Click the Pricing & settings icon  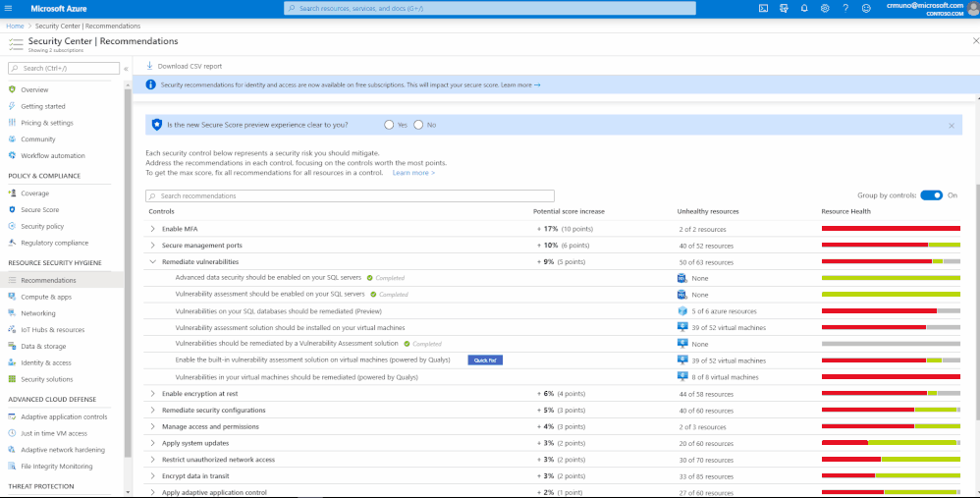12,123
